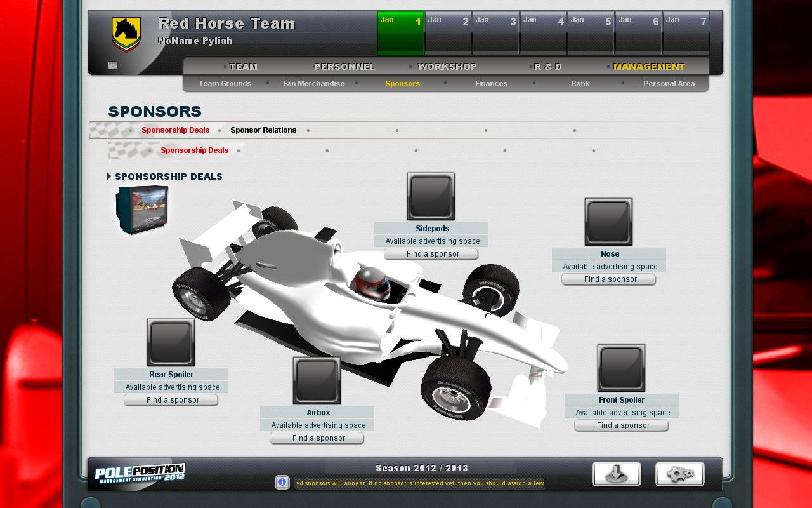Image resolution: width=812 pixels, height=508 pixels.
Task: Open the gears settings button
Action: tap(679, 474)
